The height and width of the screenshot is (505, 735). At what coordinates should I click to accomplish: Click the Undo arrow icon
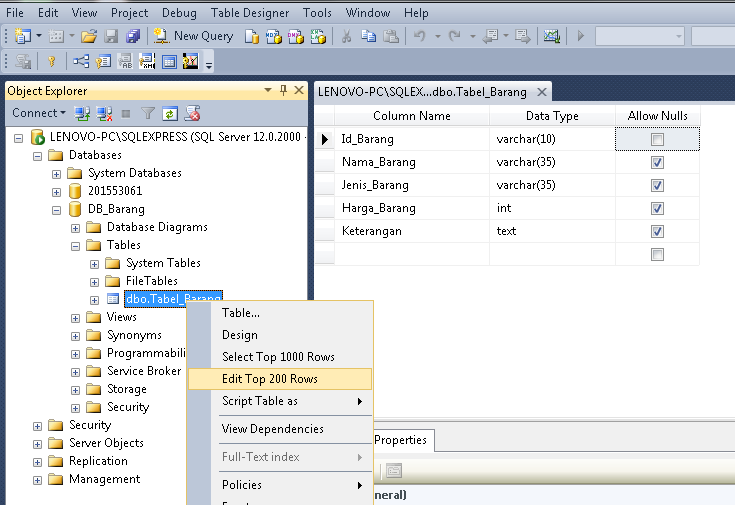tap(420, 36)
